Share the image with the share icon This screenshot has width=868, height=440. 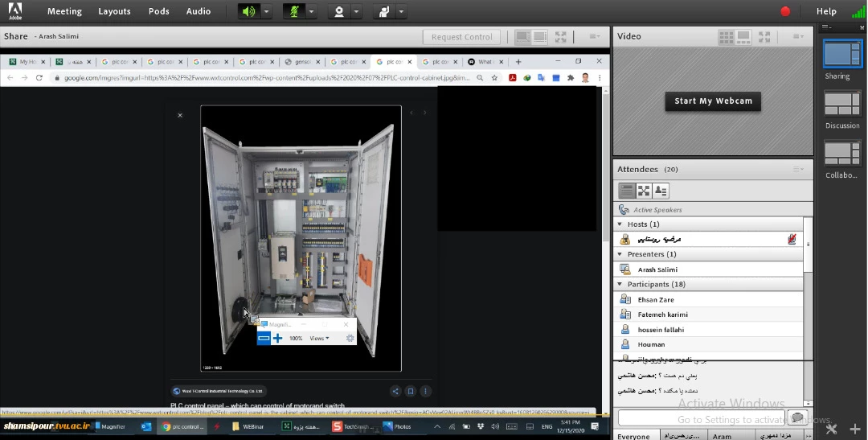[x=395, y=391]
